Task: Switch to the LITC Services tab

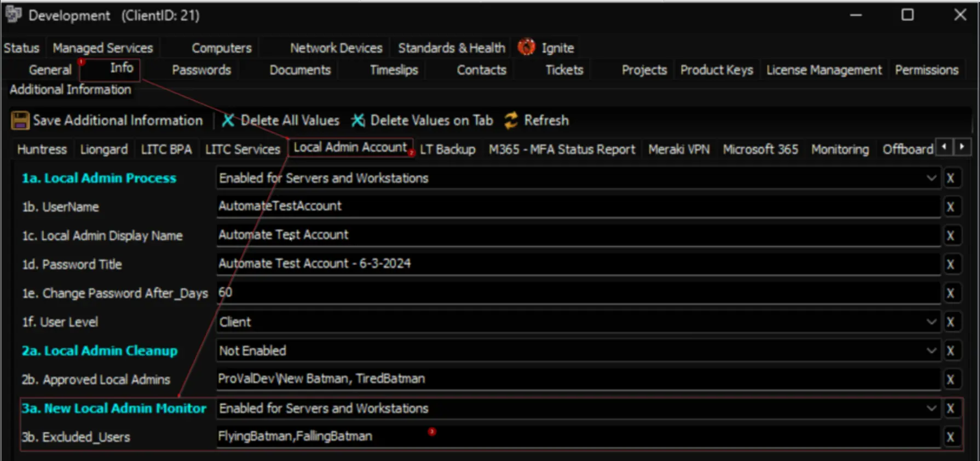Action: [x=243, y=149]
